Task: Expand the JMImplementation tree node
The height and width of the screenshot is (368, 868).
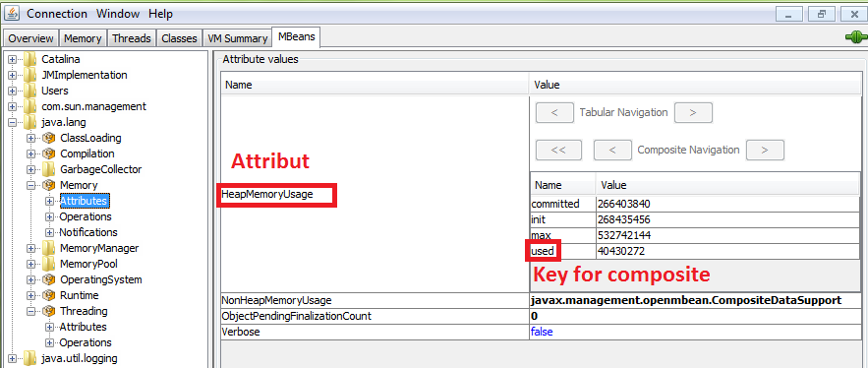Action: 12,75
